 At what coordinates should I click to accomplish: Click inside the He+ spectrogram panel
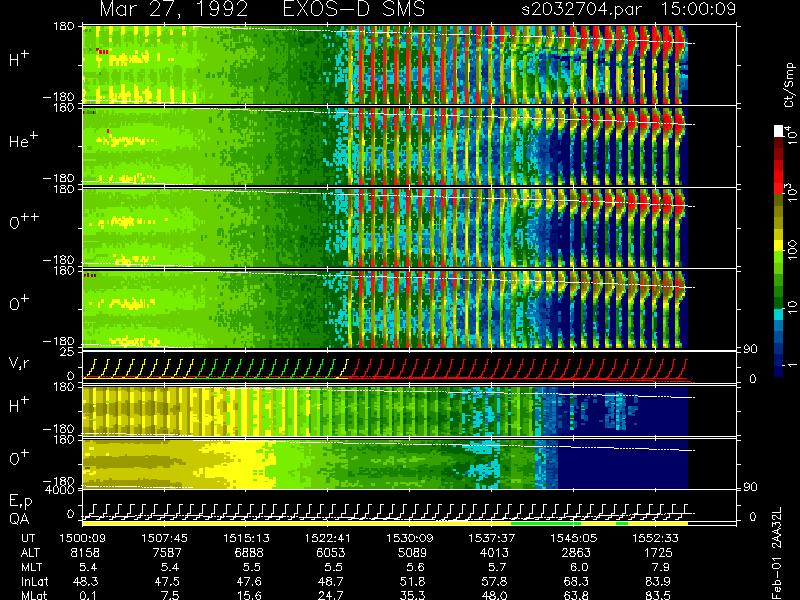click(385, 147)
